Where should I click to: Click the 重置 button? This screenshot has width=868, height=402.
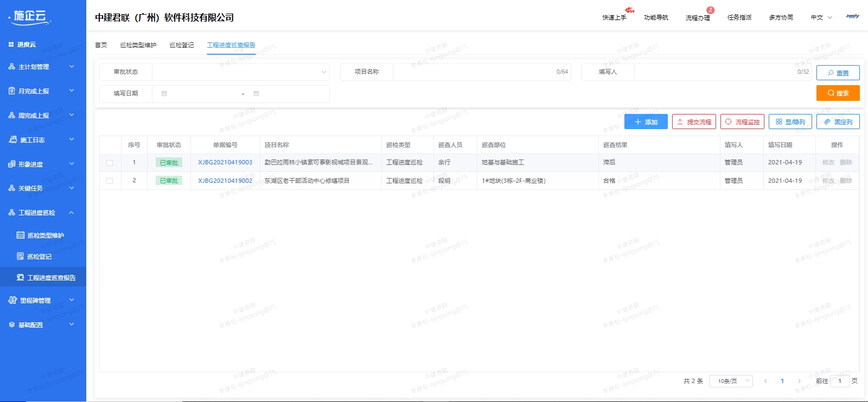838,73
